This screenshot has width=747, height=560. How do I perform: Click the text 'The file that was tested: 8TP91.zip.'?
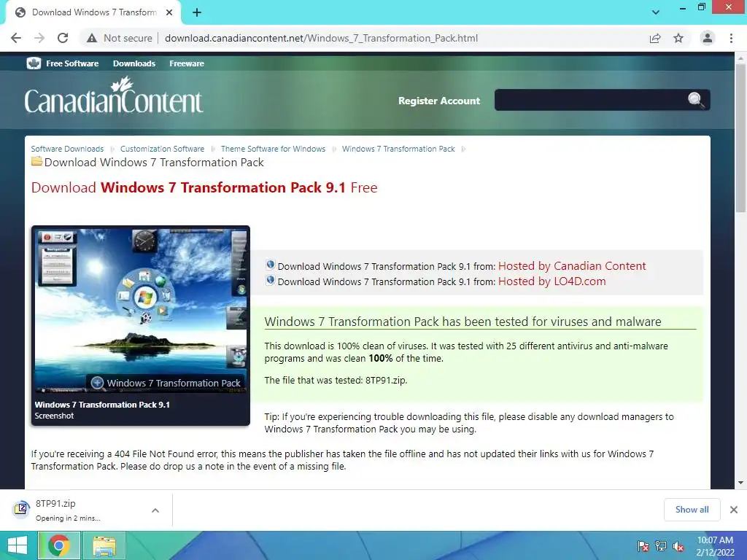coord(336,380)
